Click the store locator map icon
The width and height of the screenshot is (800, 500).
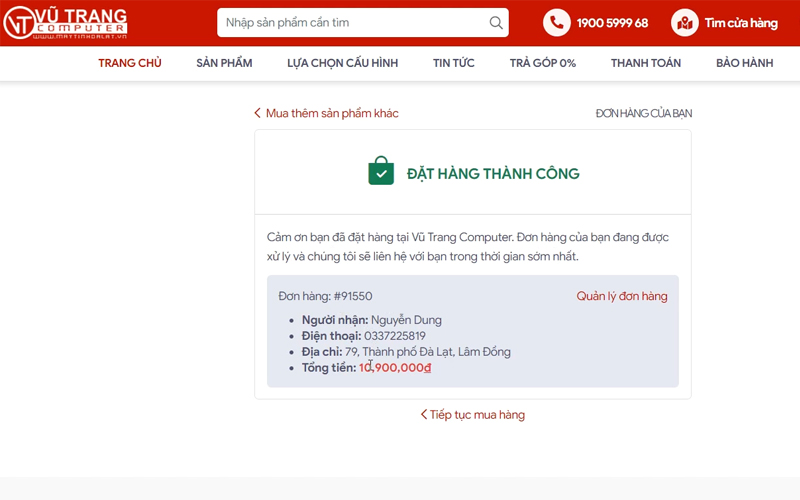click(685, 22)
